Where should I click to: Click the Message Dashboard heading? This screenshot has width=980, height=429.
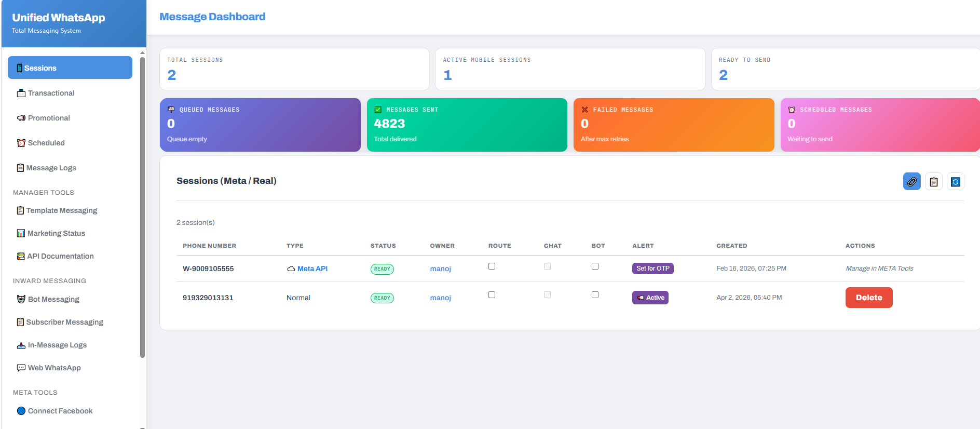212,17
